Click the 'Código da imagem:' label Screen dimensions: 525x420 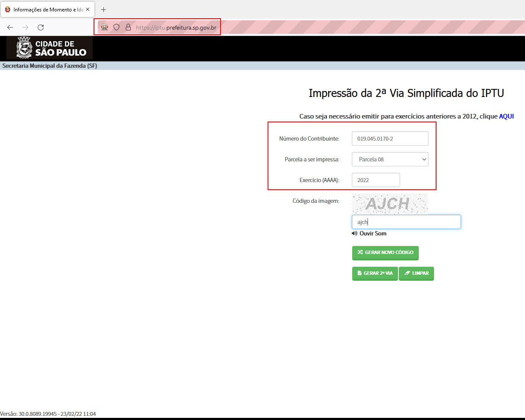coord(316,201)
